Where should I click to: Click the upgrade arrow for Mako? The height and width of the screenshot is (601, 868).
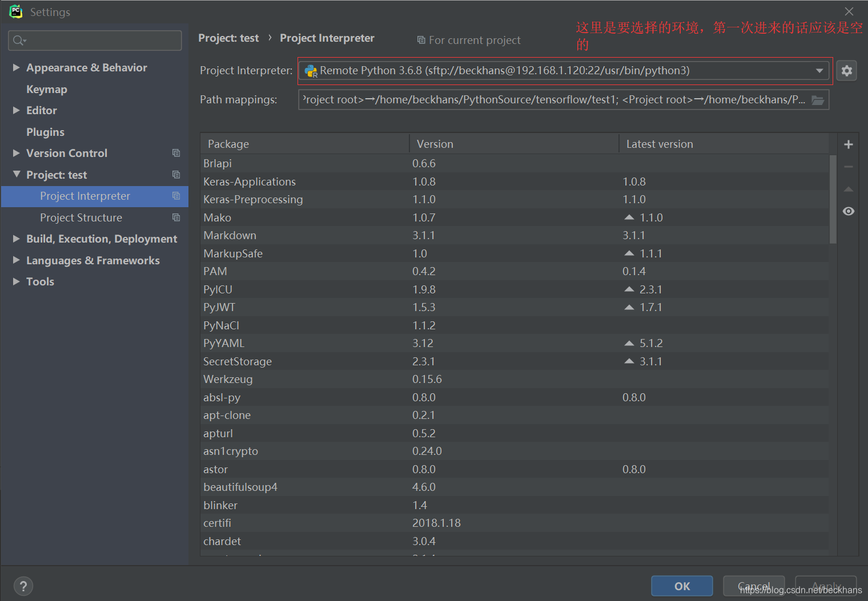629,217
